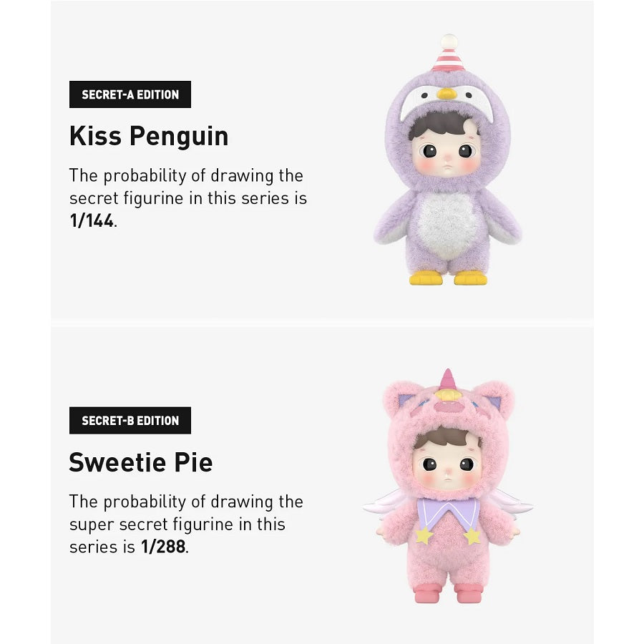Click the pink unicorn horn on Sweetie Pie
The height and width of the screenshot is (644, 644).
tap(448, 380)
